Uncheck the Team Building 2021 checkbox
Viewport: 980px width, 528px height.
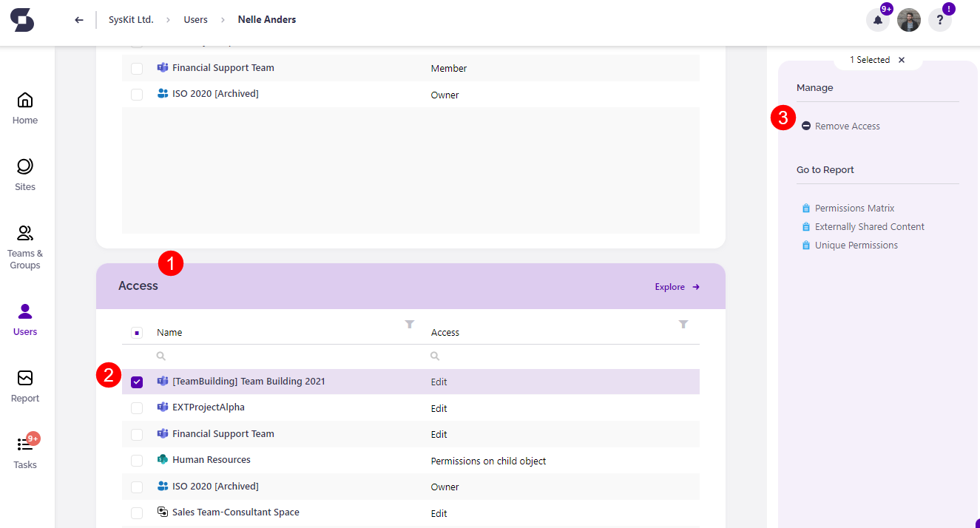[x=137, y=382]
